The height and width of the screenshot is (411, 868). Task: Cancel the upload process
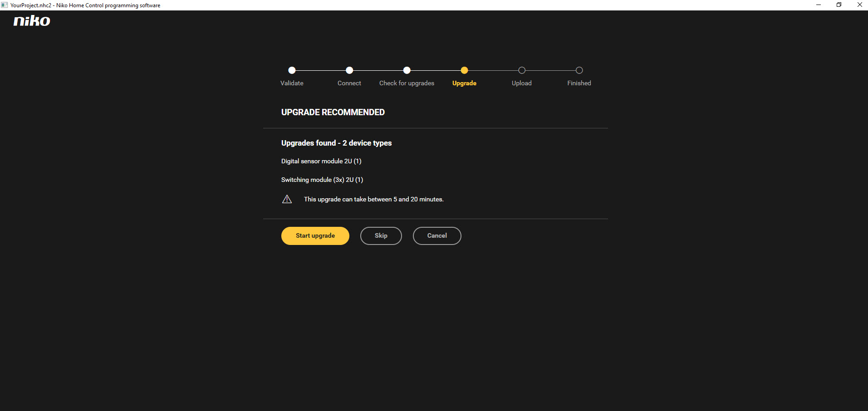point(436,236)
